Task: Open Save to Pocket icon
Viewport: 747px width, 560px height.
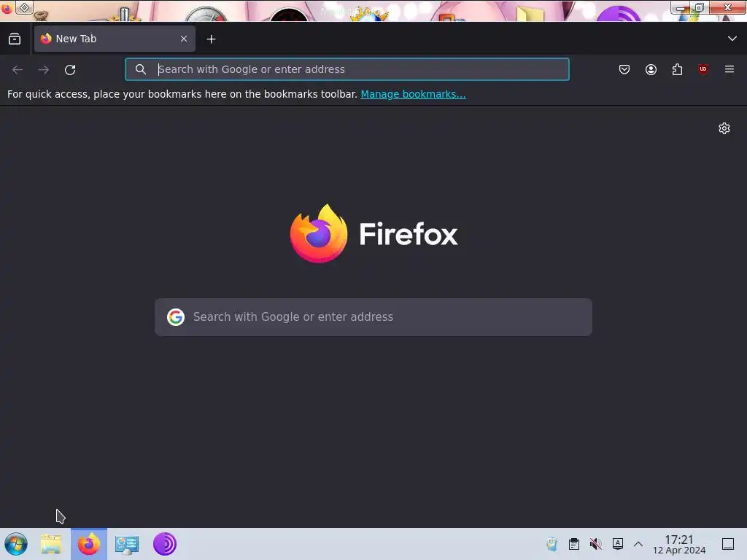Action: [x=624, y=69]
